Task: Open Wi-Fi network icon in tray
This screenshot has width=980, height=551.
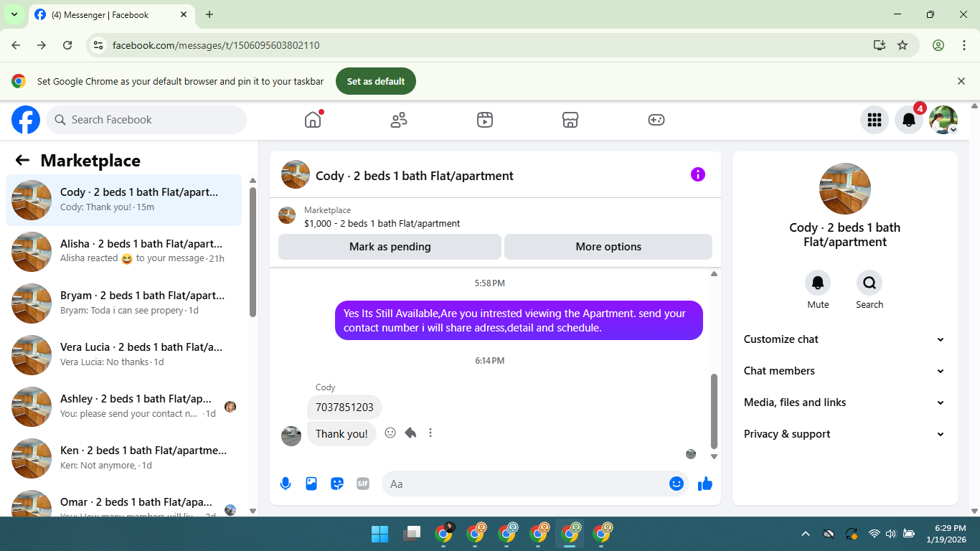Action: tap(874, 534)
